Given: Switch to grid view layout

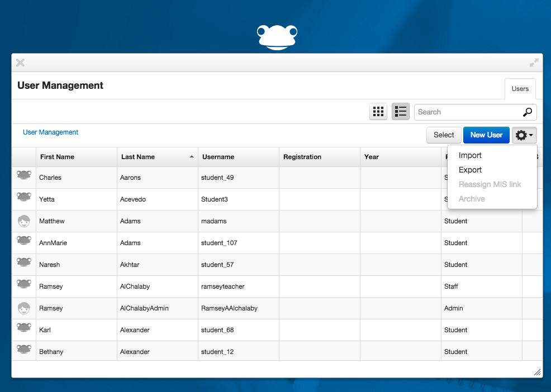Looking at the screenshot, I should tap(378, 112).
